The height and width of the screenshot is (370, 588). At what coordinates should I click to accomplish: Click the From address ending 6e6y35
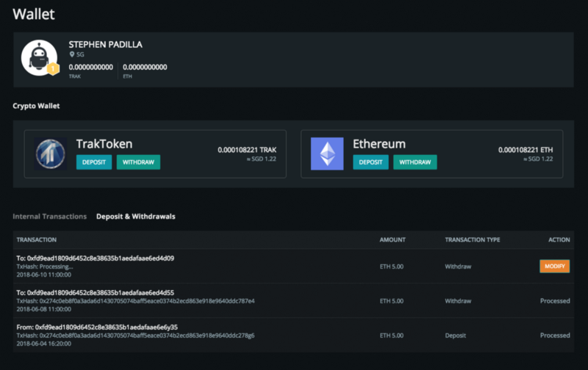click(x=97, y=327)
